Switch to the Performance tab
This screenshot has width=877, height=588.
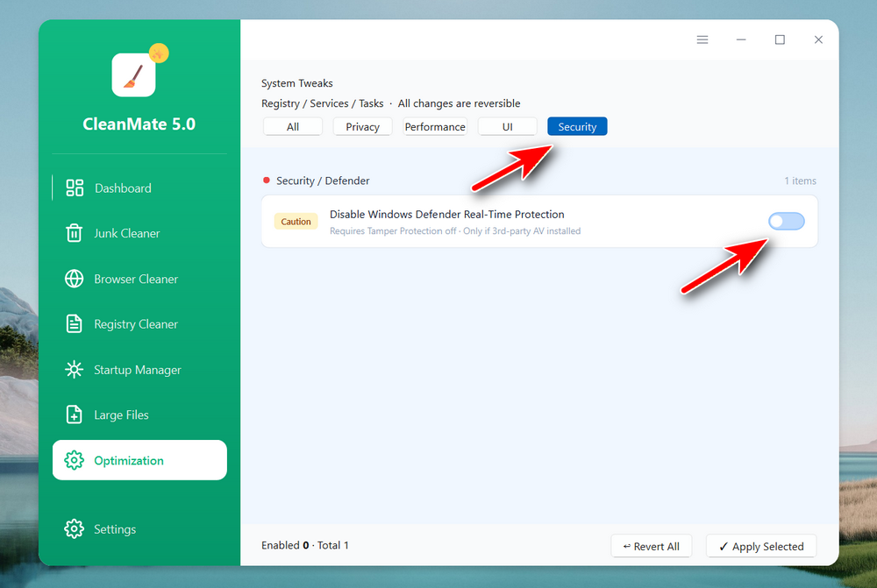[435, 127]
